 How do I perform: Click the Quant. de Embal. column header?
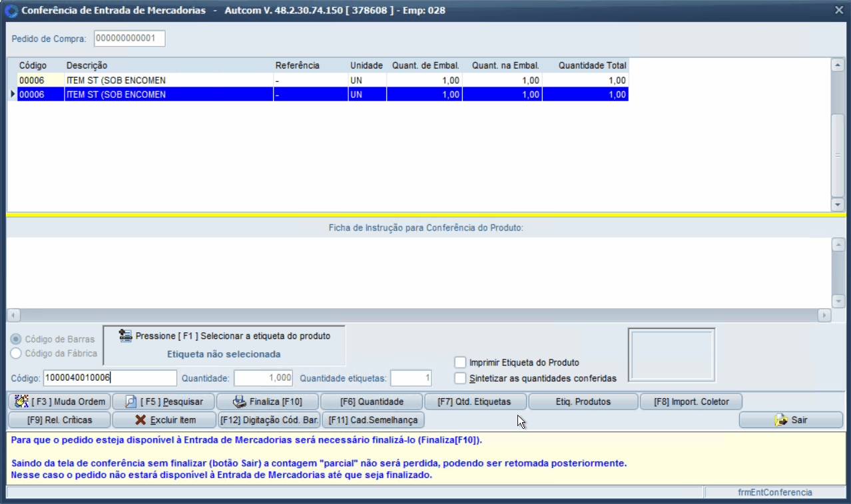point(424,65)
